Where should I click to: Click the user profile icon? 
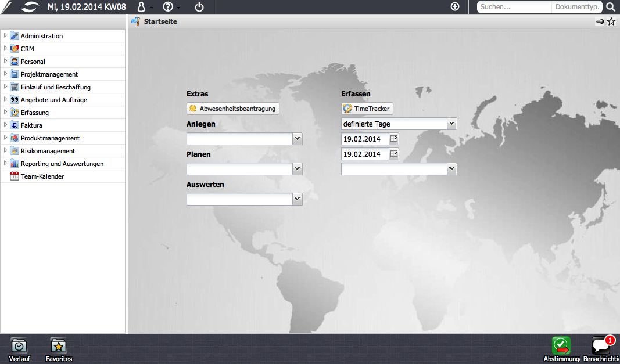point(141,7)
